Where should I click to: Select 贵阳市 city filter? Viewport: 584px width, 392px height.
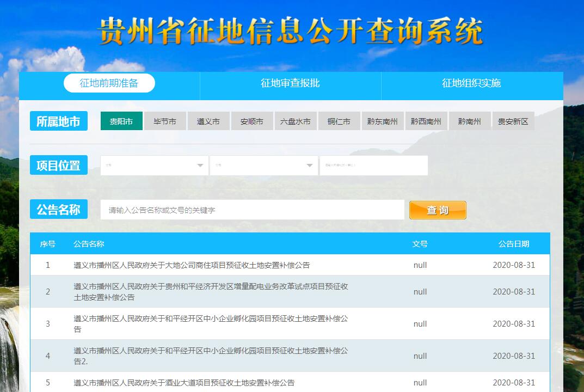pos(121,121)
